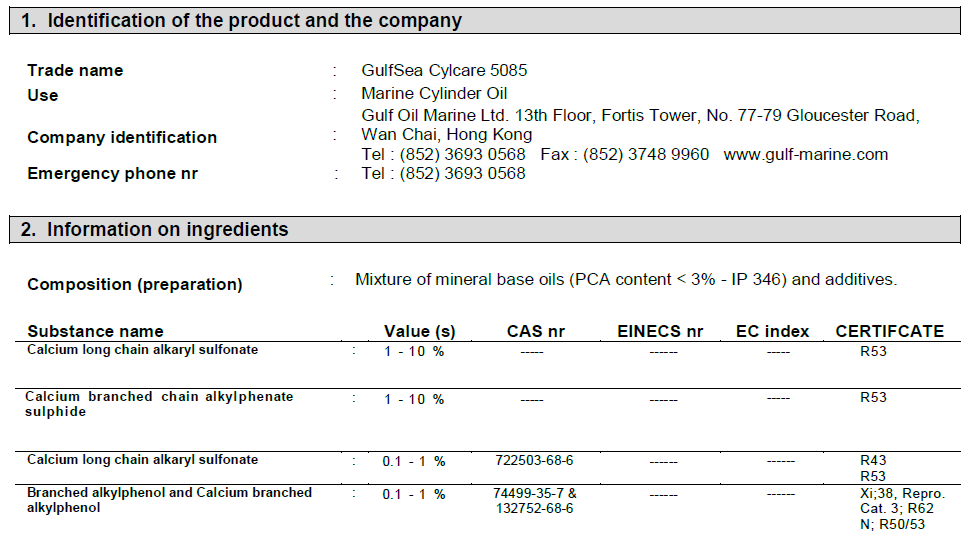Screen dimensions: 971x536
Task: Select 'Branched alkylphenol and Calcium branched alkylphenol' name
Action: pyautogui.click(x=169, y=500)
